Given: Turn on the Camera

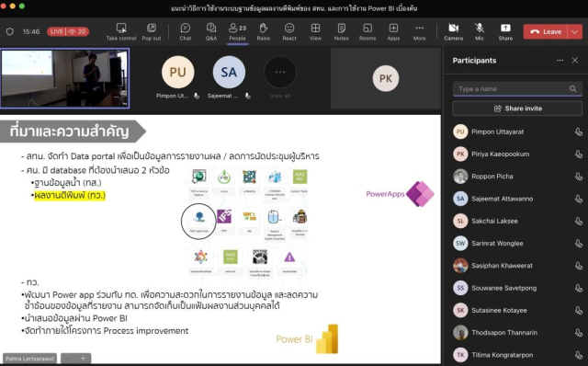Looking at the screenshot, I should coord(453,32).
